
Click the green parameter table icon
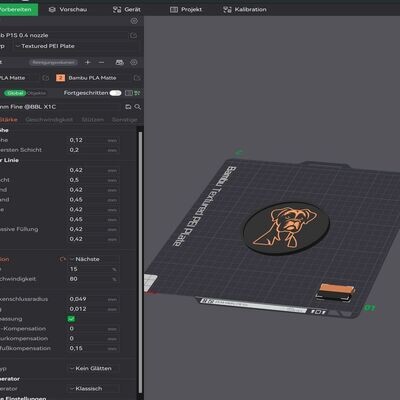(137, 93)
